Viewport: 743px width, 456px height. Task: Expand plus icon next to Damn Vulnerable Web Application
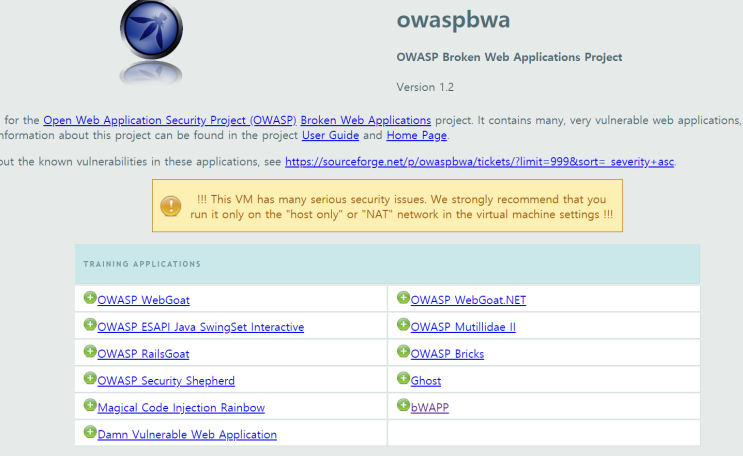tap(90, 432)
